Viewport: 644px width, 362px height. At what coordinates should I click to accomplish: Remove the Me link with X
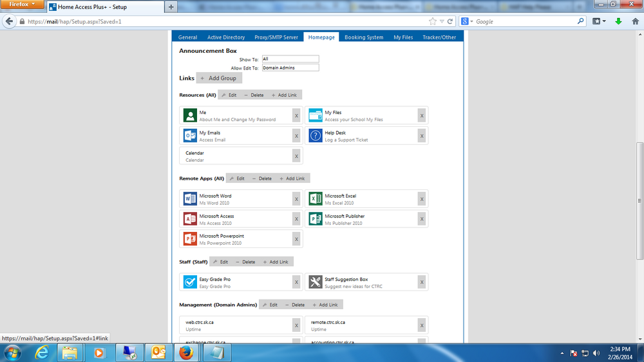point(296,116)
